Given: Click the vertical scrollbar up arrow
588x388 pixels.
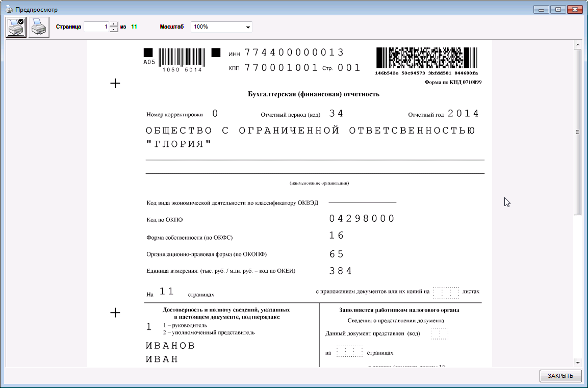Looking at the screenshot, I should [577, 45].
